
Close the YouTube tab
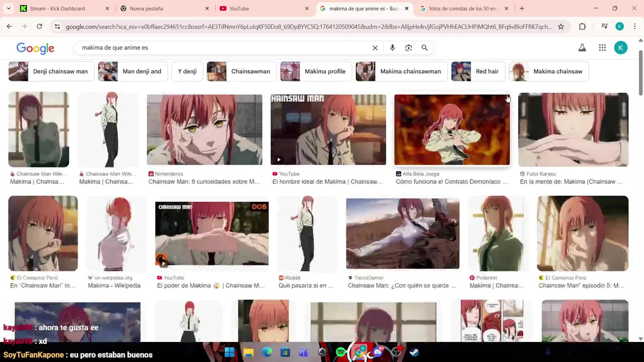pos(307,9)
